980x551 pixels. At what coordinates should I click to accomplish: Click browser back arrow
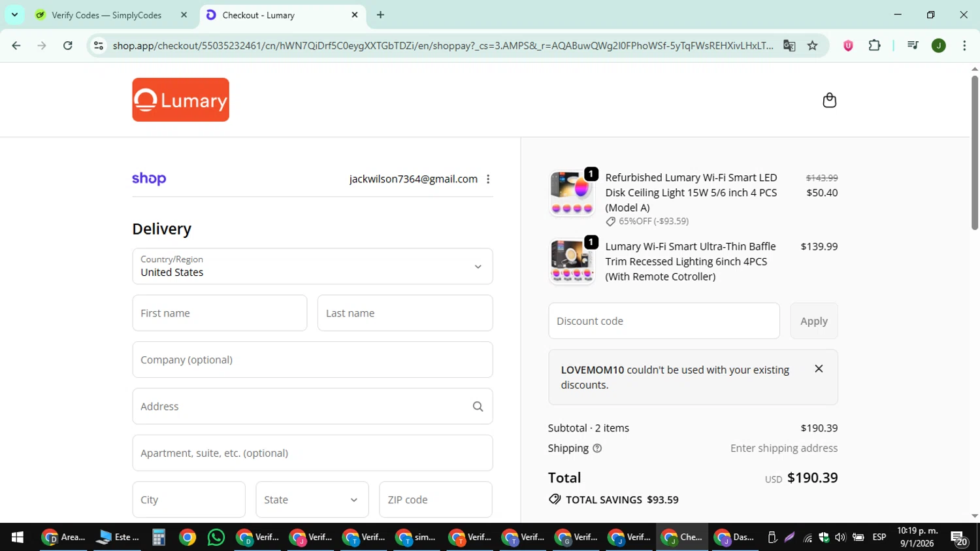pos(16,46)
